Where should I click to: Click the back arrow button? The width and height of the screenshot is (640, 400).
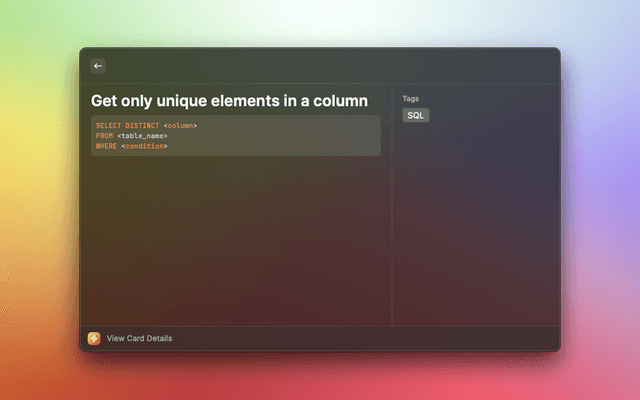tap(98, 66)
